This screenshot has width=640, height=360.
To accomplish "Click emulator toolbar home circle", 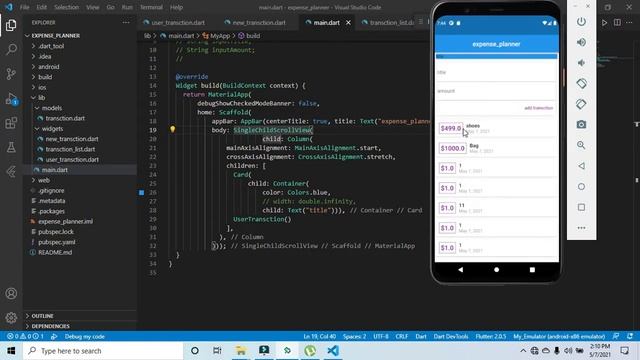I will tap(581, 187).
